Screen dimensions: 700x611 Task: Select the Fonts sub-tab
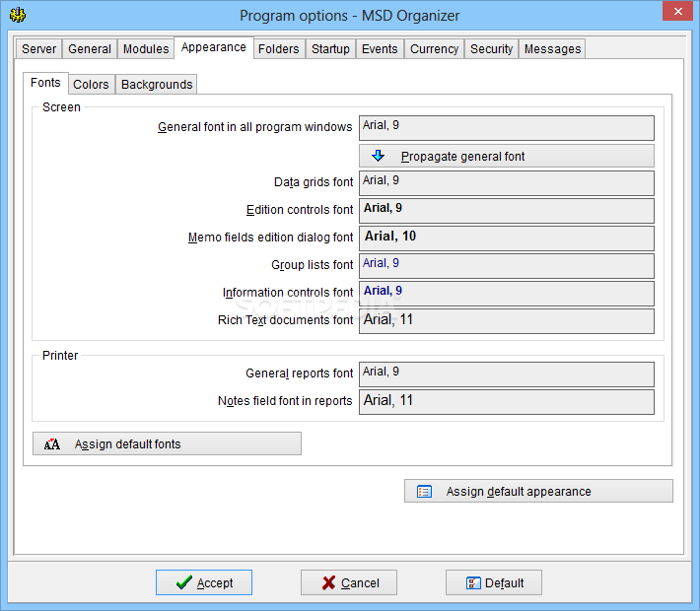[x=45, y=83]
